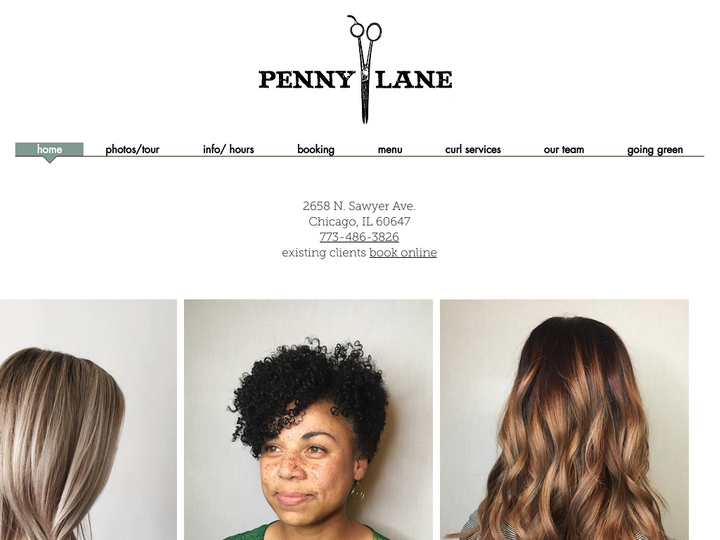The image size is (720, 540).
Task: Call the 773-486-3826 phone link
Action: click(x=359, y=237)
